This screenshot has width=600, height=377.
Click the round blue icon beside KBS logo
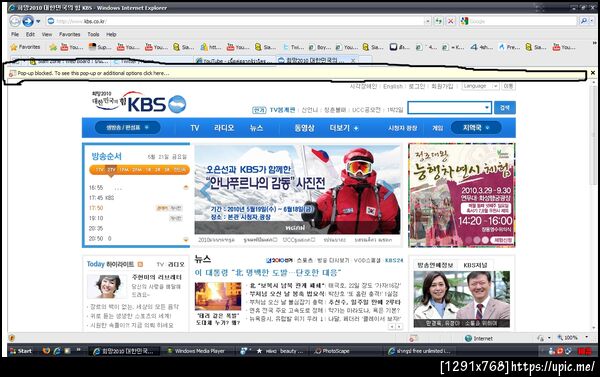[x=177, y=104]
